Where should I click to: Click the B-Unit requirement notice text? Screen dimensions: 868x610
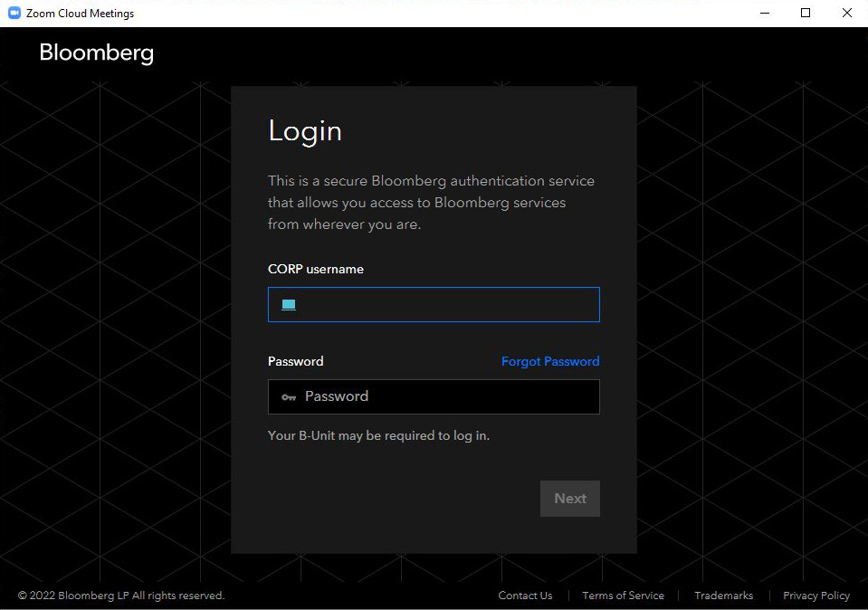pyautogui.click(x=378, y=435)
